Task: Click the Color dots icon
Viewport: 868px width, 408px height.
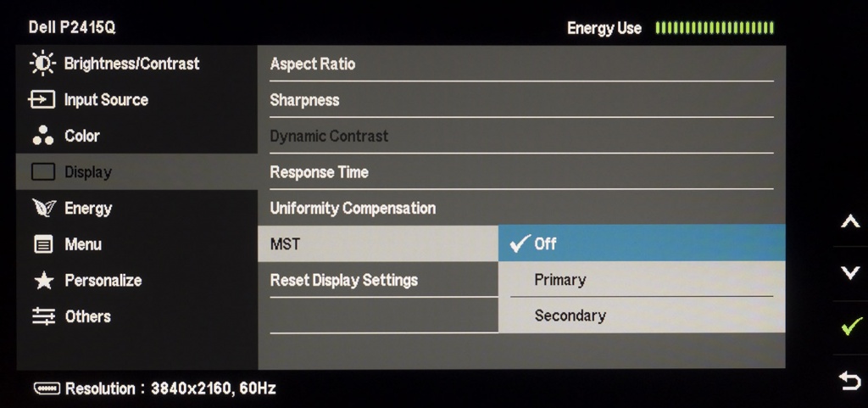Action: (x=42, y=137)
